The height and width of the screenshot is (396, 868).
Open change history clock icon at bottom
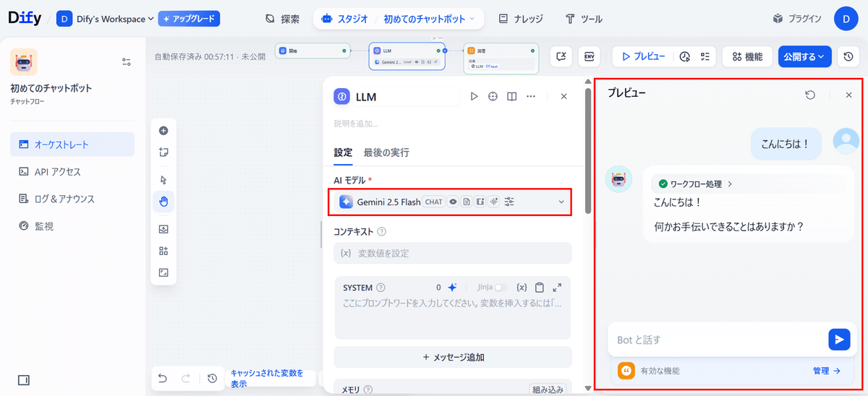pos(212,378)
